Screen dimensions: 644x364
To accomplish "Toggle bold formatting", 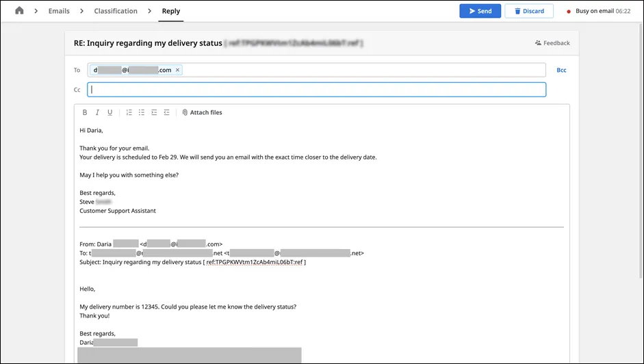I will (85, 112).
